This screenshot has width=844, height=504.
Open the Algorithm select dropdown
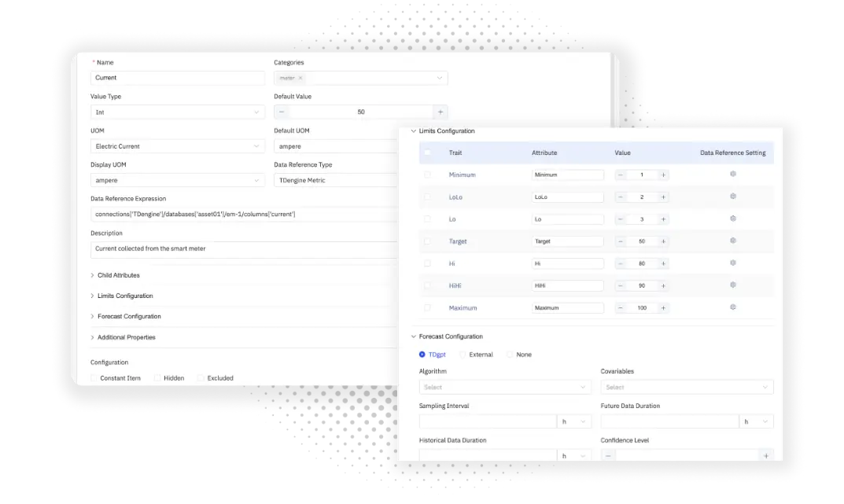(x=505, y=388)
